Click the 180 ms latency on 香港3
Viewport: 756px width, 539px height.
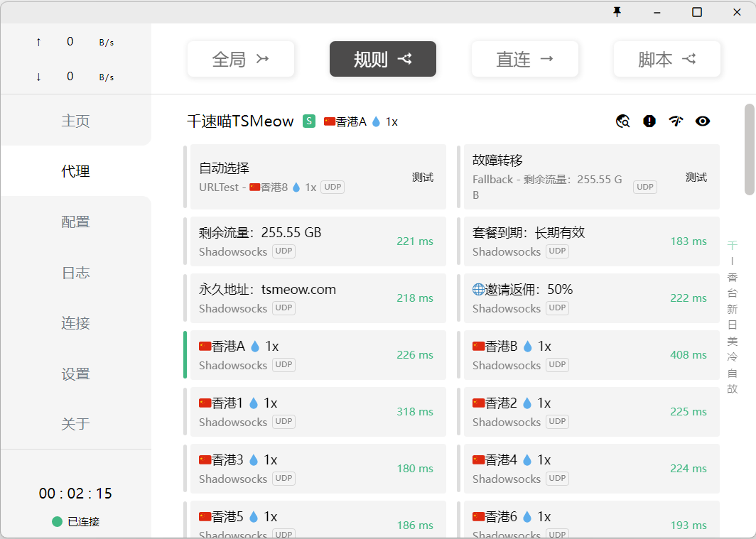click(415, 469)
